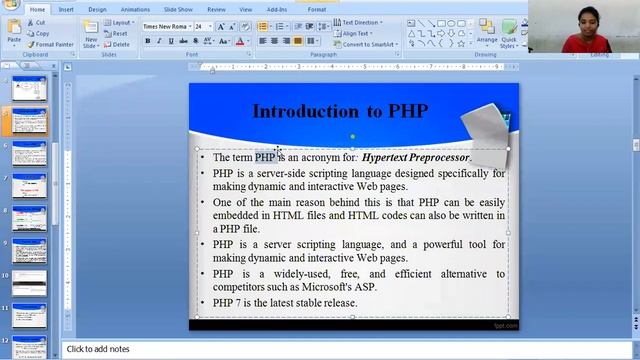Select slide 10 thumbnail

click(x=29, y=283)
